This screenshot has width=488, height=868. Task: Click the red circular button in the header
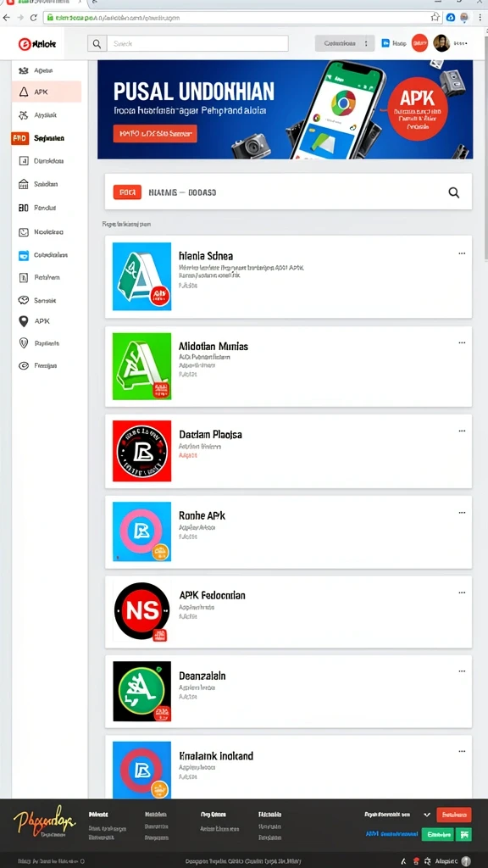click(420, 43)
